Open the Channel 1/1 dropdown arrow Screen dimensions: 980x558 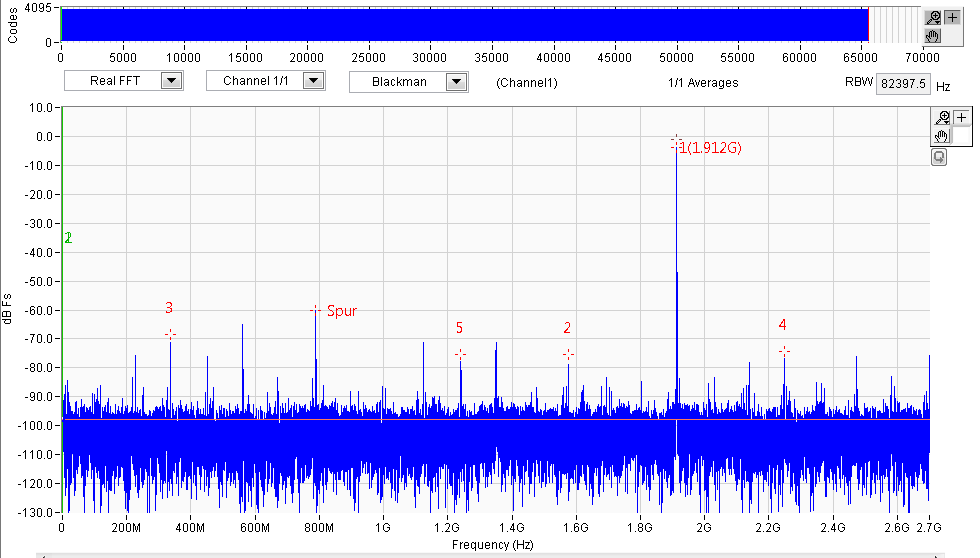tap(312, 81)
